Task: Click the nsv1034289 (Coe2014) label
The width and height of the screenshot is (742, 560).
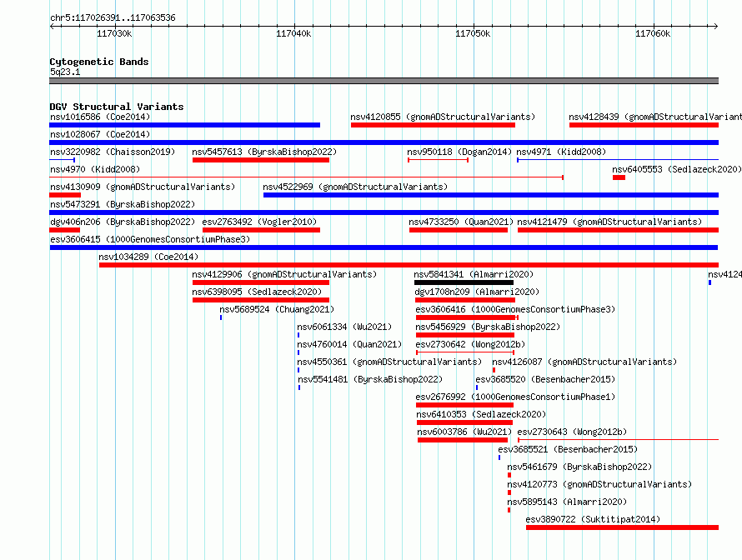Action: (148, 257)
